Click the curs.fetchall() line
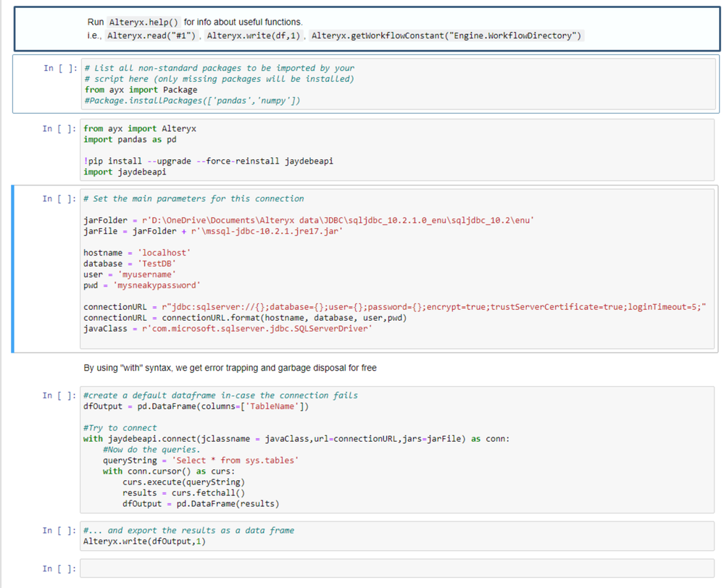 (x=184, y=493)
